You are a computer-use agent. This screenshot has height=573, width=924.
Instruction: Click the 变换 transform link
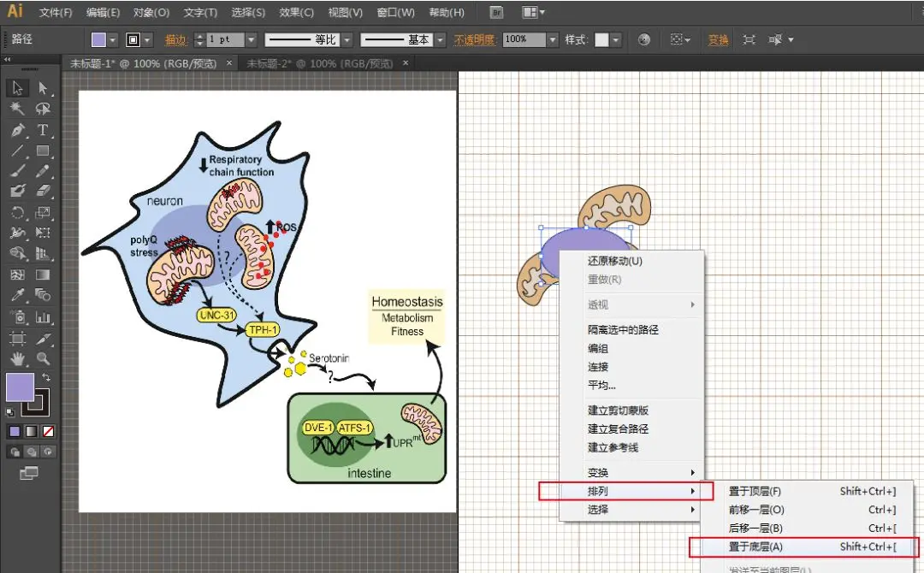pos(718,39)
